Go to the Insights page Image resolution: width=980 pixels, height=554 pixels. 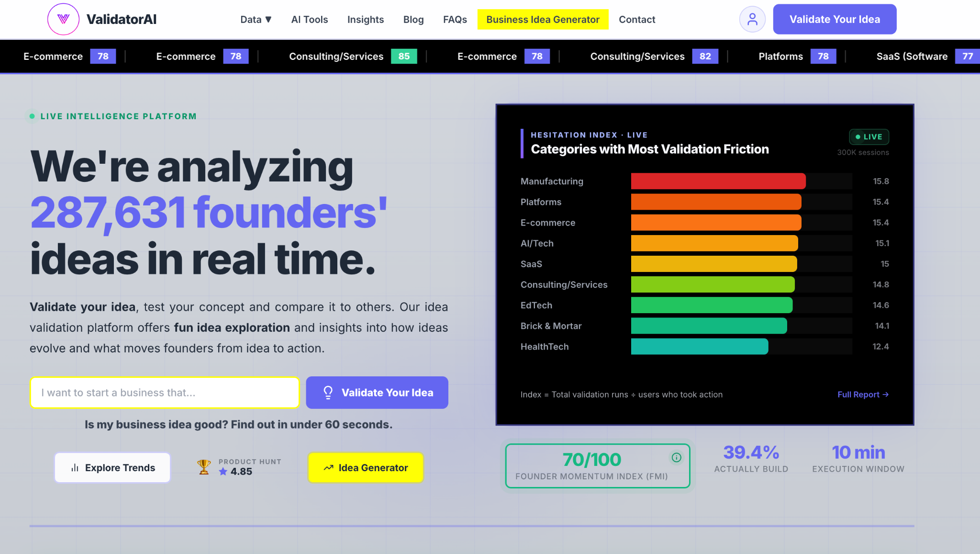pos(366,20)
